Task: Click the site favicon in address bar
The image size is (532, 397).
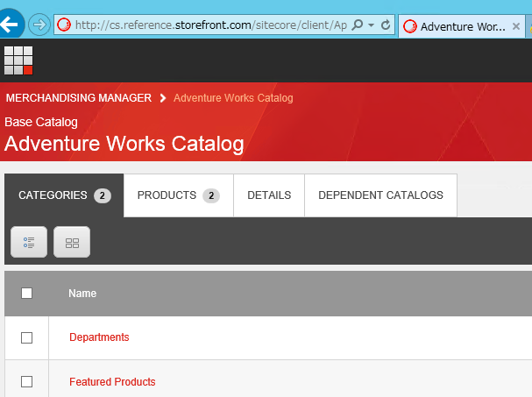Action: point(64,25)
